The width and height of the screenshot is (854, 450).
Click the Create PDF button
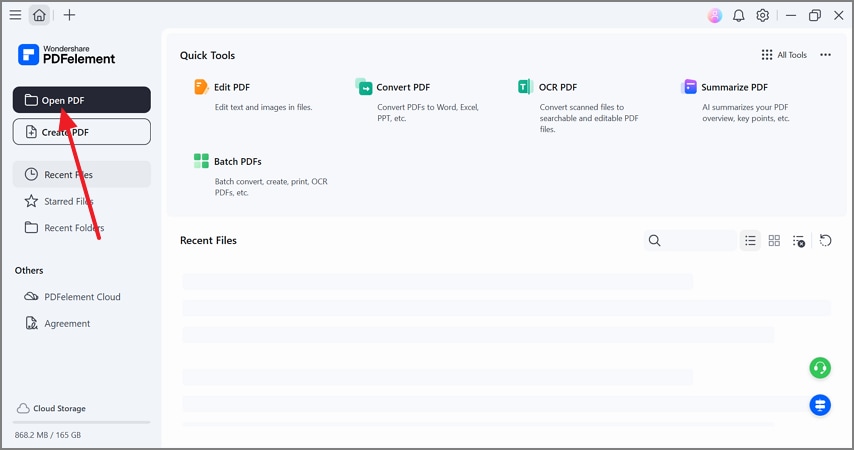[82, 132]
